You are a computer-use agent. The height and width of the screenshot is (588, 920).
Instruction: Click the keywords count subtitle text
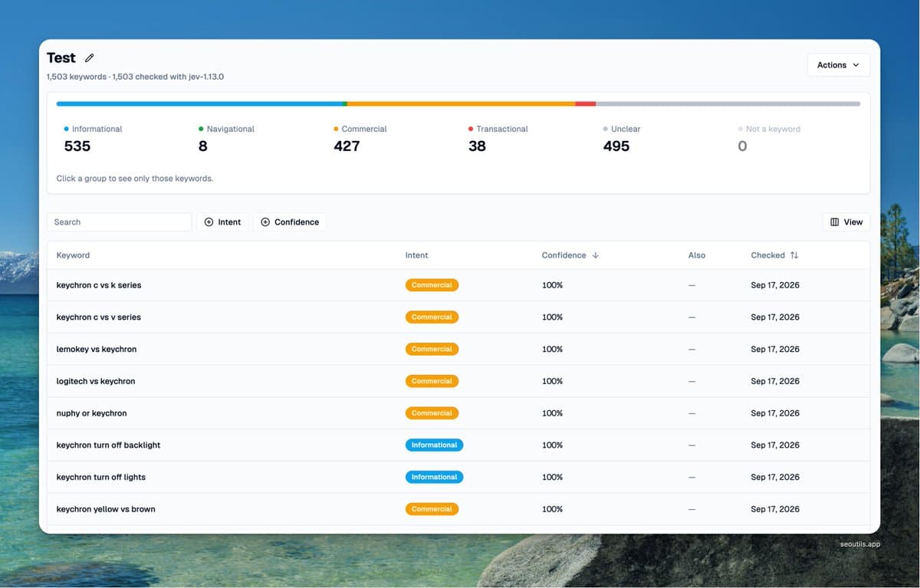135,77
